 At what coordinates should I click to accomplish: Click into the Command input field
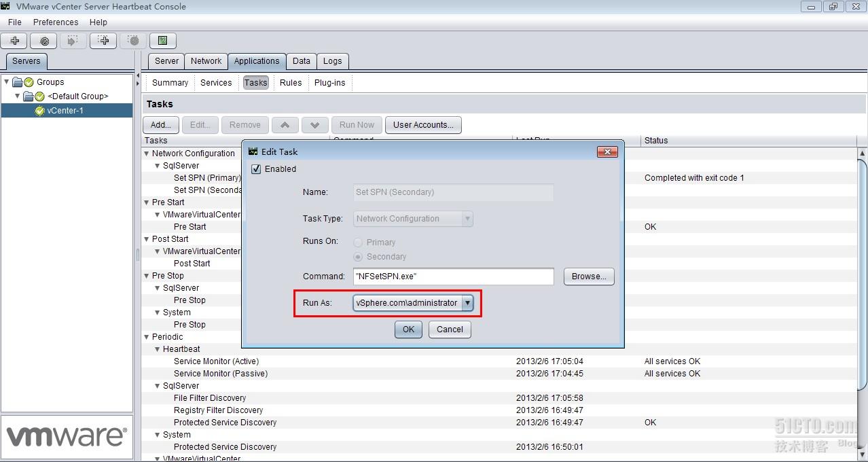point(454,277)
